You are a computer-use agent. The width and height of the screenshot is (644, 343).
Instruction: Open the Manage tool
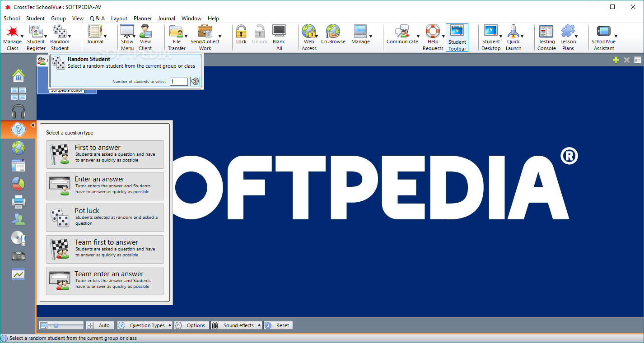click(x=360, y=35)
